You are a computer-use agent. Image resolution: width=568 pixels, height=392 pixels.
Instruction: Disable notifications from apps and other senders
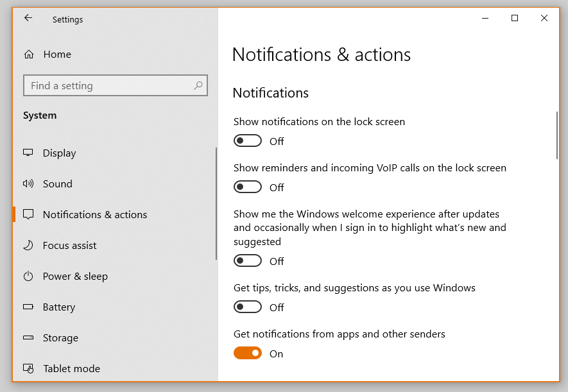pos(248,353)
